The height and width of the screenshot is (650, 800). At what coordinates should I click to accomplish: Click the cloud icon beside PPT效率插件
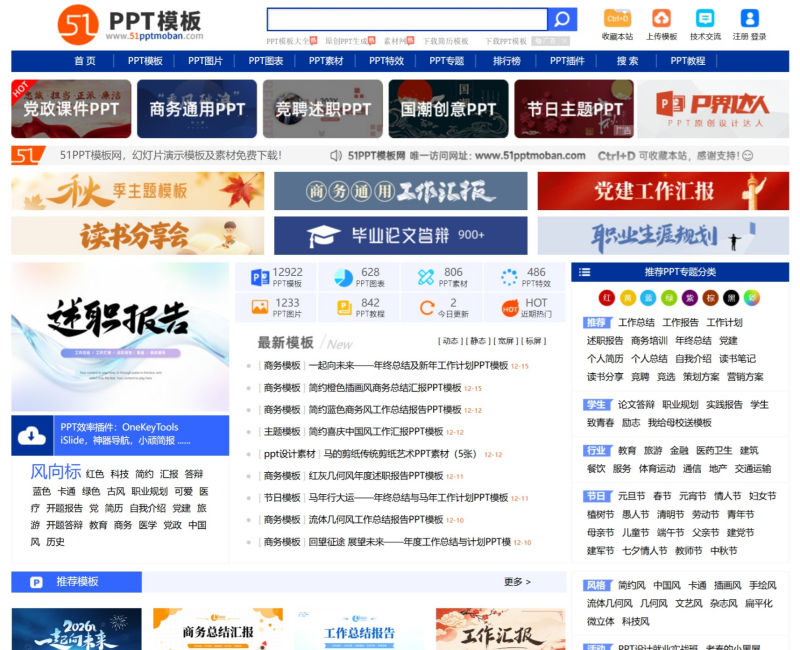click(x=32, y=436)
